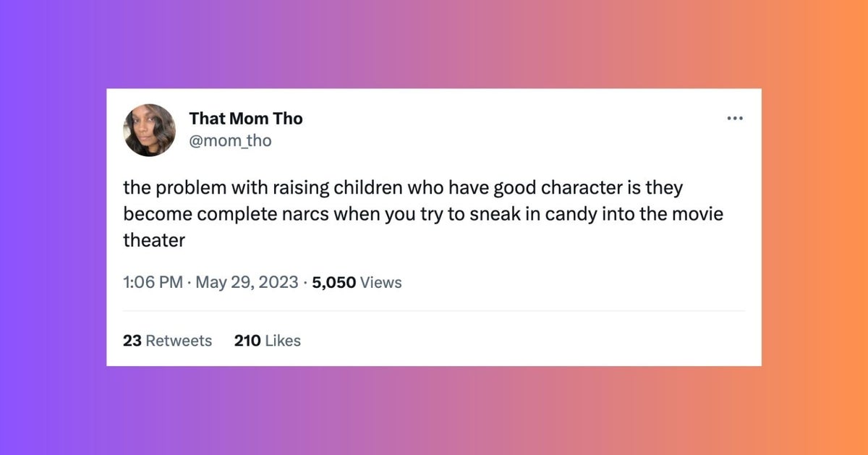
Task: Click the Views label text
Action: pyautogui.click(x=380, y=282)
